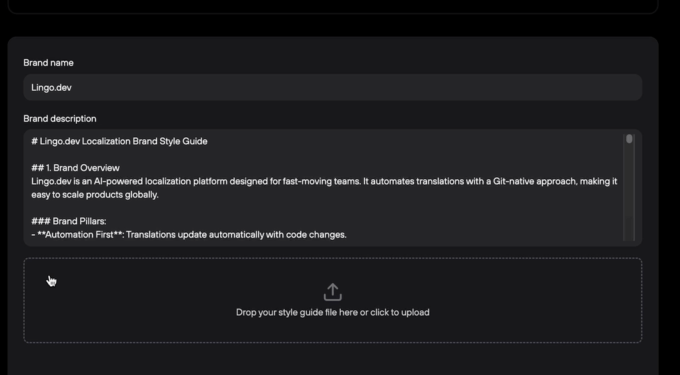Click the upload arrow icon
The width and height of the screenshot is (680, 375).
[333, 292]
